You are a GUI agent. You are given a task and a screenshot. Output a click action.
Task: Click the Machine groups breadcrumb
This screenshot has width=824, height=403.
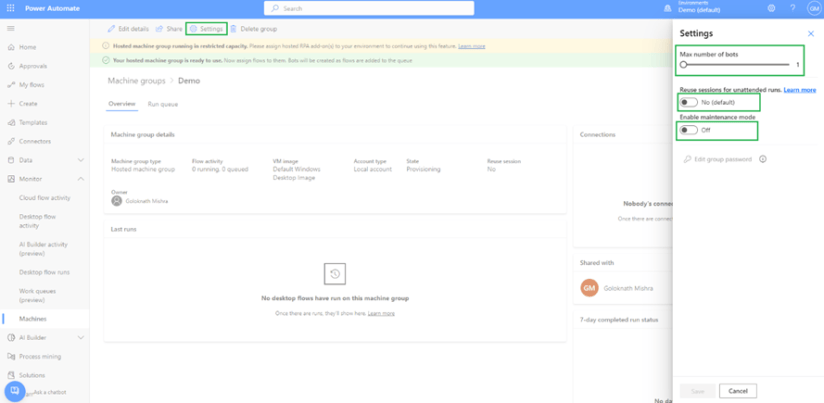point(136,81)
